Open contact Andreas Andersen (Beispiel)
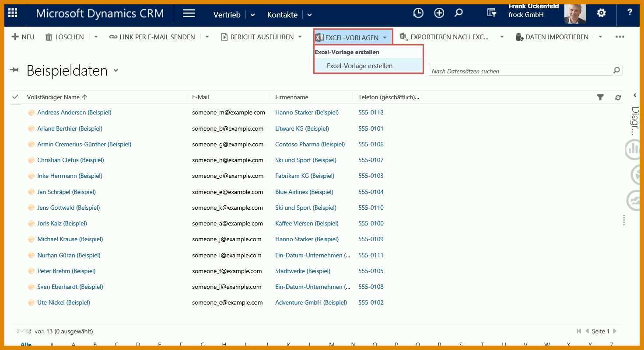Viewport: 644px width, 350px height. pyautogui.click(x=74, y=113)
